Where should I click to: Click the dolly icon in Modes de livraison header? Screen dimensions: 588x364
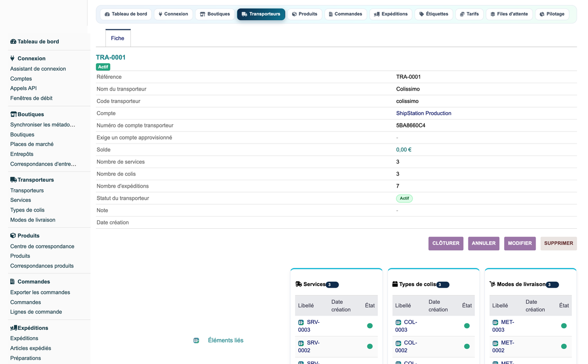click(x=492, y=284)
